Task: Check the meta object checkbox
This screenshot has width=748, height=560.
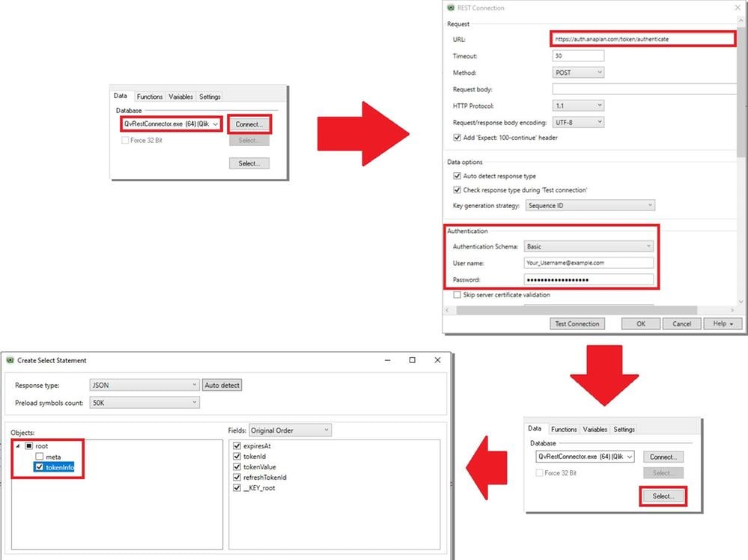Action: click(40, 457)
